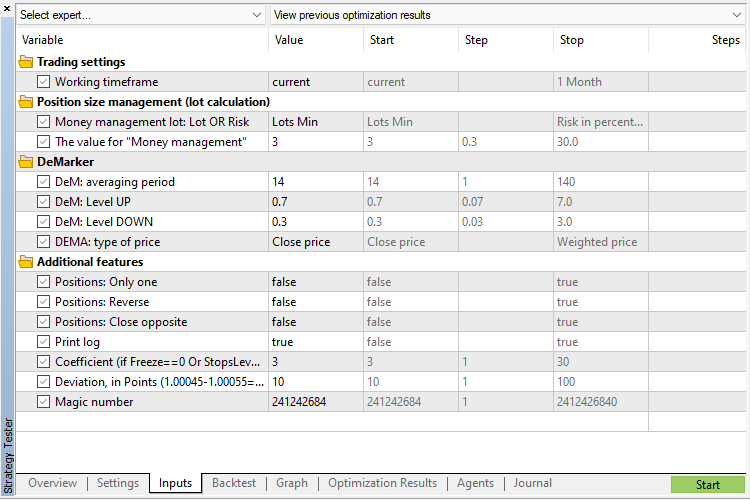The height and width of the screenshot is (500, 750).
Task: Click Working timeframe Stop value '1 Month'
Action: pos(601,82)
